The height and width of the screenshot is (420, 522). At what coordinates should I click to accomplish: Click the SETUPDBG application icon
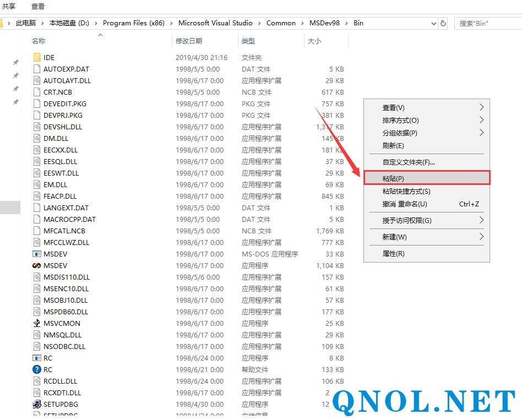point(37,405)
